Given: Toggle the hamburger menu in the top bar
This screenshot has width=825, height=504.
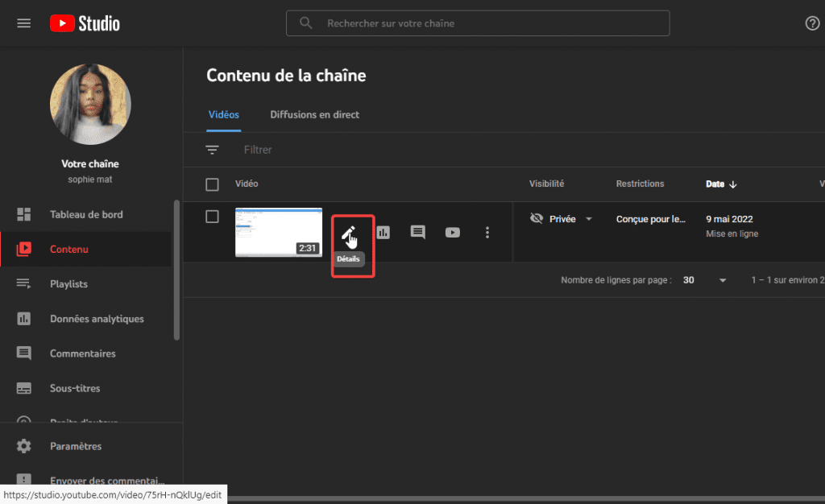Looking at the screenshot, I should [x=23, y=23].
